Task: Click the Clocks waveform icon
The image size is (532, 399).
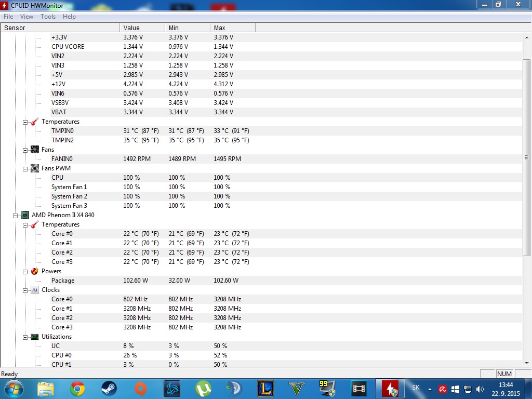Action: [x=35, y=290]
